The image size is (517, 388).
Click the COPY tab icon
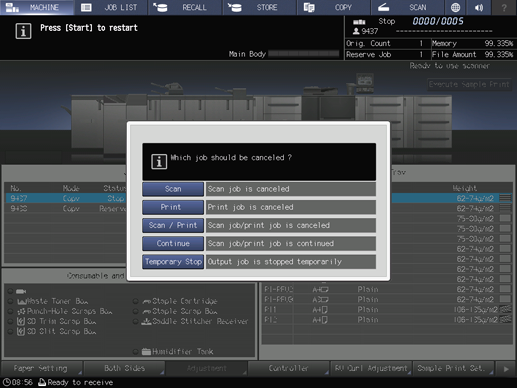click(x=309, y=7)
